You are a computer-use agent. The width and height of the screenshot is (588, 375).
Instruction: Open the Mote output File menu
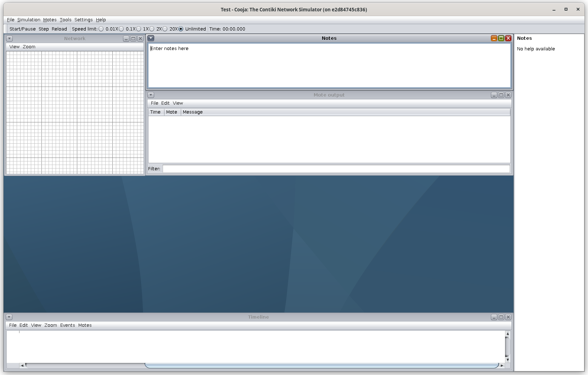pos(155,103)
